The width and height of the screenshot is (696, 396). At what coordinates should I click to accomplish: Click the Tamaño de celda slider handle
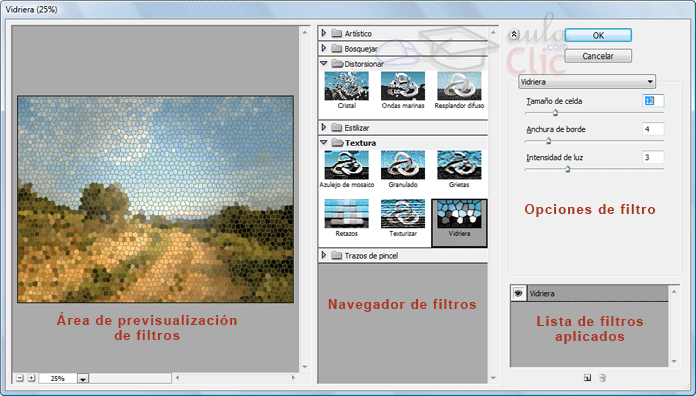(x=555, y=113)
